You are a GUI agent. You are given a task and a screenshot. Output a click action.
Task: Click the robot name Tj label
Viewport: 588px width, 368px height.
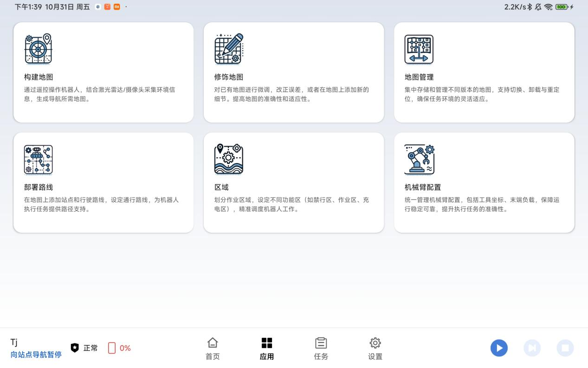(x=14, y=342)
